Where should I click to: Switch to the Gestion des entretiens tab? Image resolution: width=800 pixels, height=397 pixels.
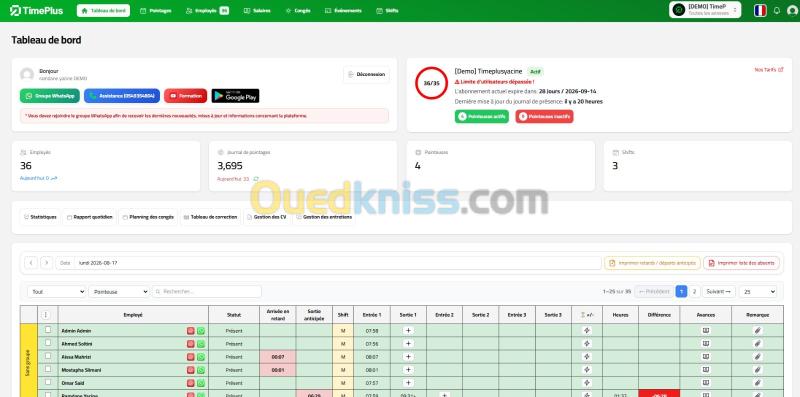point(324,217)
